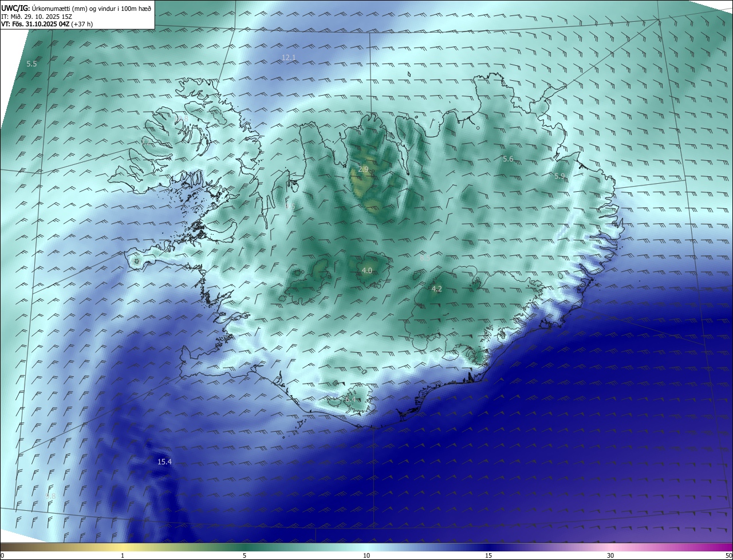Viewport: 733px width, 560px height.
Task: Click the '5' tick label on the colour scale
Action: click(x=245, y=555)
